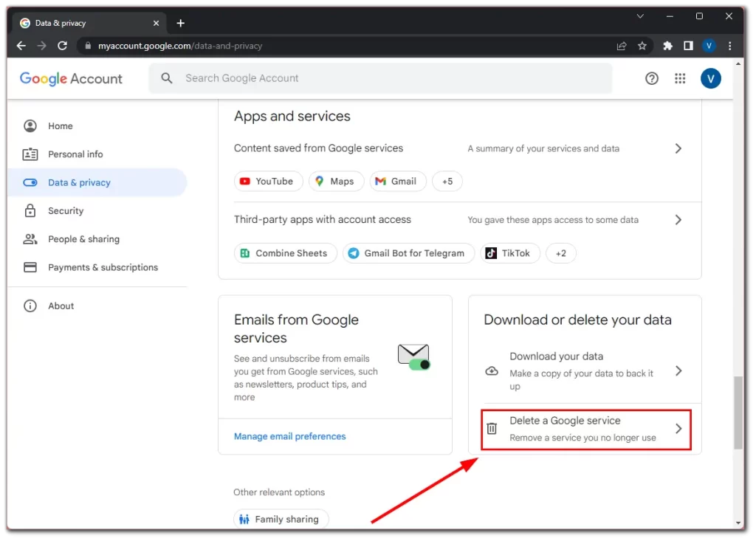Click the trash can icon
This screenshot has width=756, height=541.
pos(492,428)
